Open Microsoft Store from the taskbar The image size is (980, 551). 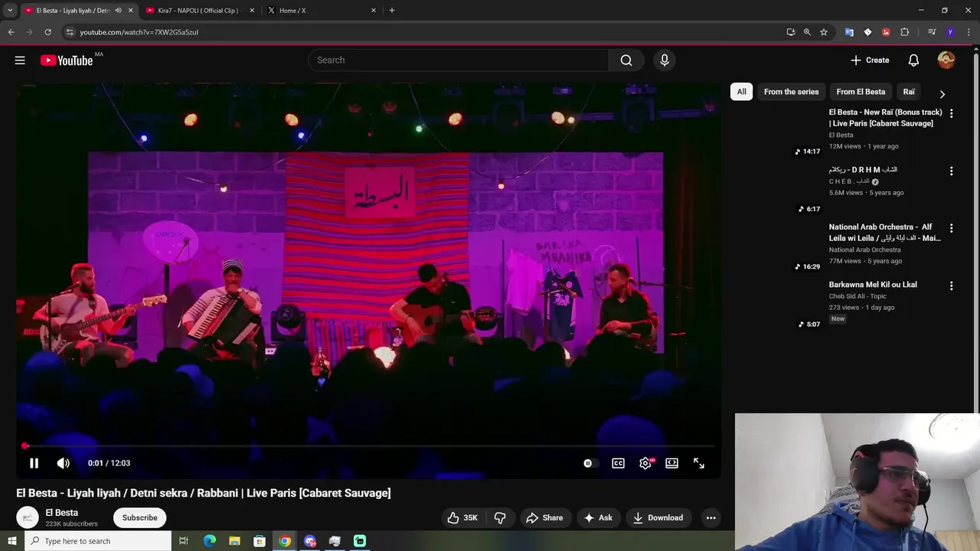pyautogui.click(x=260, y=541)
